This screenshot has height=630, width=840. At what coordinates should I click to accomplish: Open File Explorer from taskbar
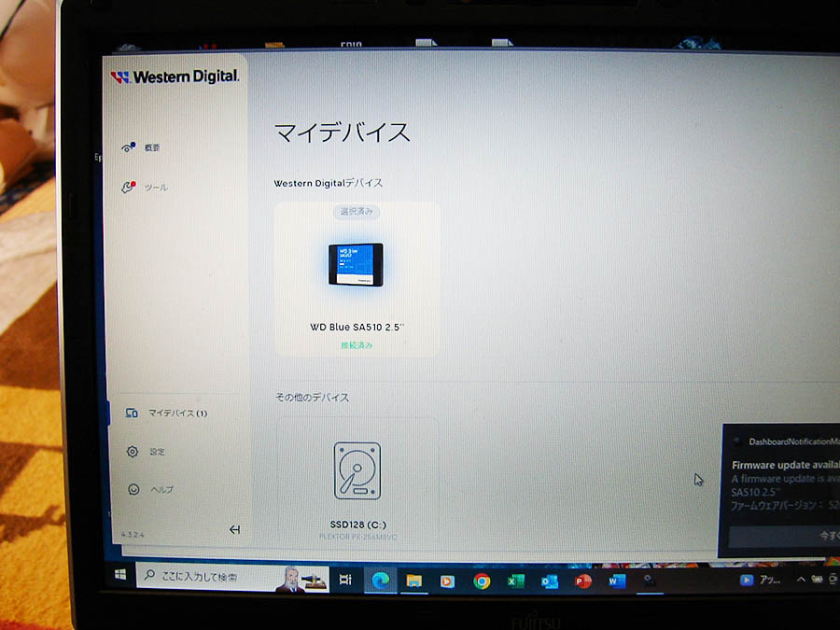click(413, 581)
